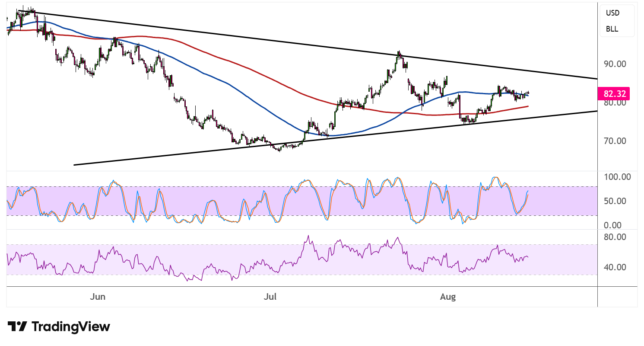Viewport: 644px width, 346px height.
Task: Click the 70.00 price scale label
Action: [x=615, y=141]
